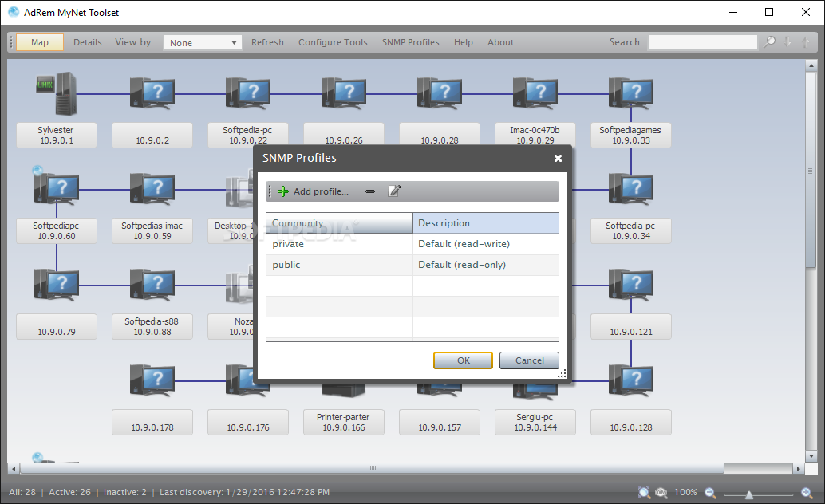
Task: Select the 10.9.0.121 computer icon
Action: pyautogui.click(x=631, y=284)
